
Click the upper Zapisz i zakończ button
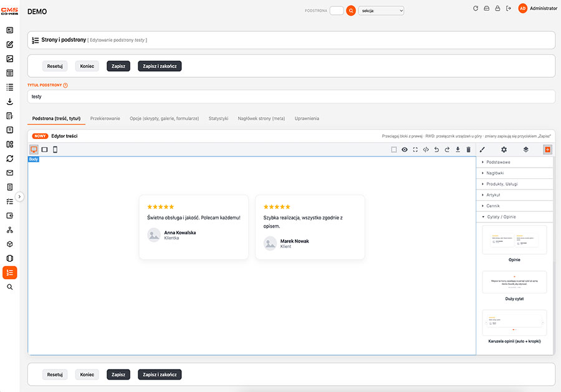coord(160,66)
